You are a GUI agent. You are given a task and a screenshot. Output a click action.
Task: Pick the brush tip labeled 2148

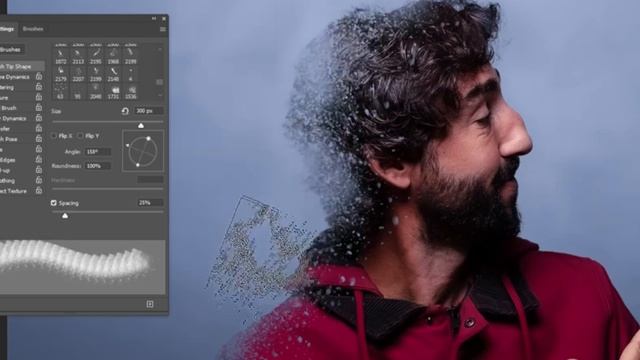coord(113,74)
